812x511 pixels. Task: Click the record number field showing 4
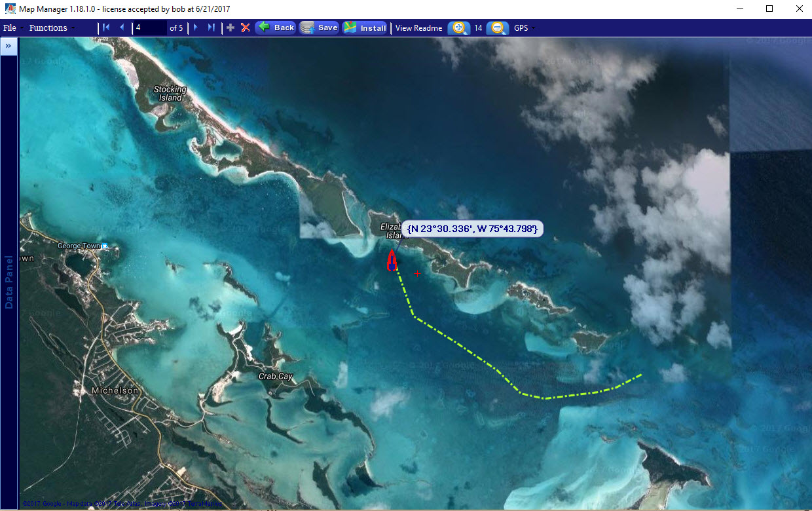click(149, 28)
